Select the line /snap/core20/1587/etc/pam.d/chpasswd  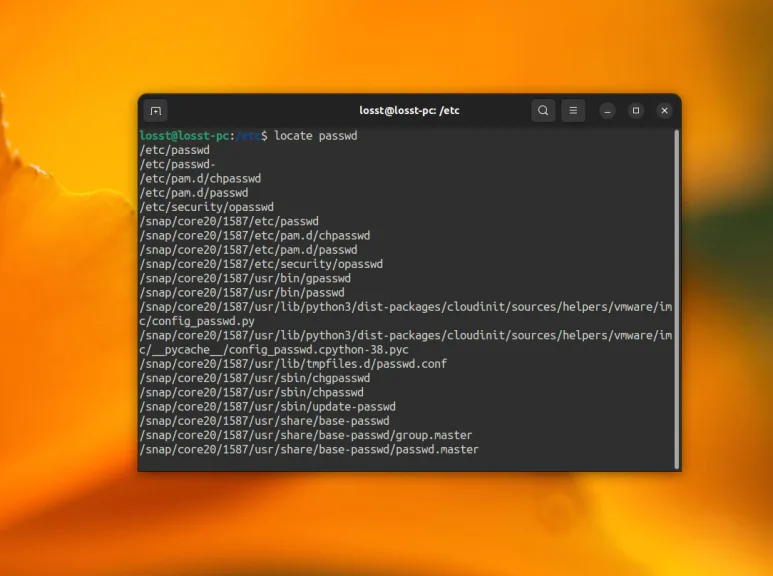point(255,236)
